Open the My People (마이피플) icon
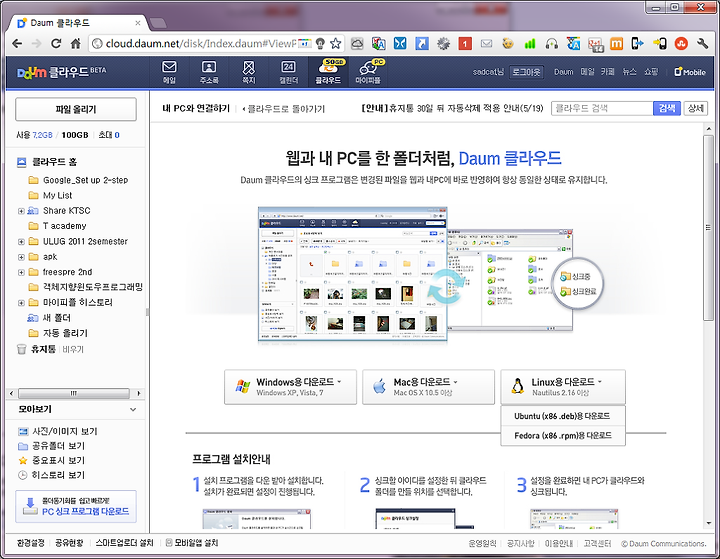Image resolution: width=720 pixels, height=559 pixels. coord(368,72)
